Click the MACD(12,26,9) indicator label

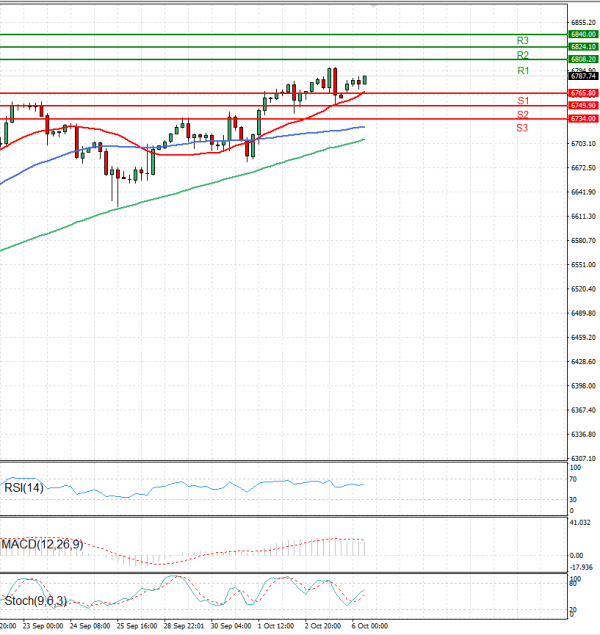coord(42,544)
